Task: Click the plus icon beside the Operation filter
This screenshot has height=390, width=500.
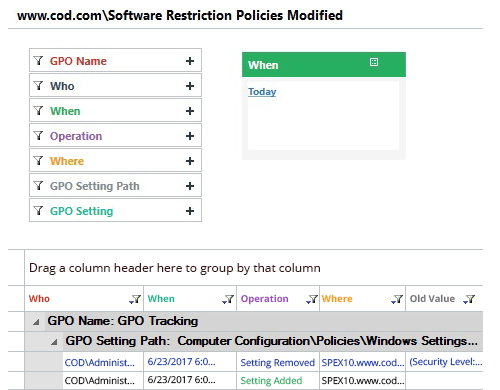Action: point(190,136)
